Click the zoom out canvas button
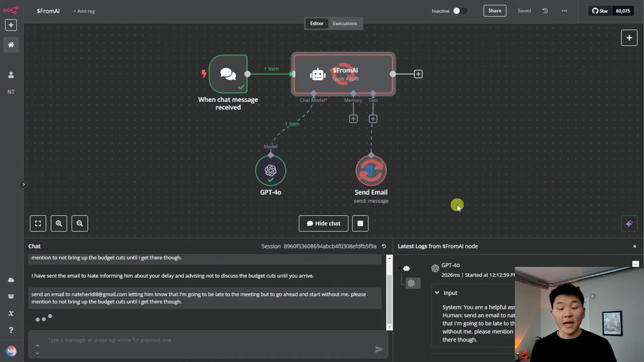This screenshot has height=362, width=644. 80,224
